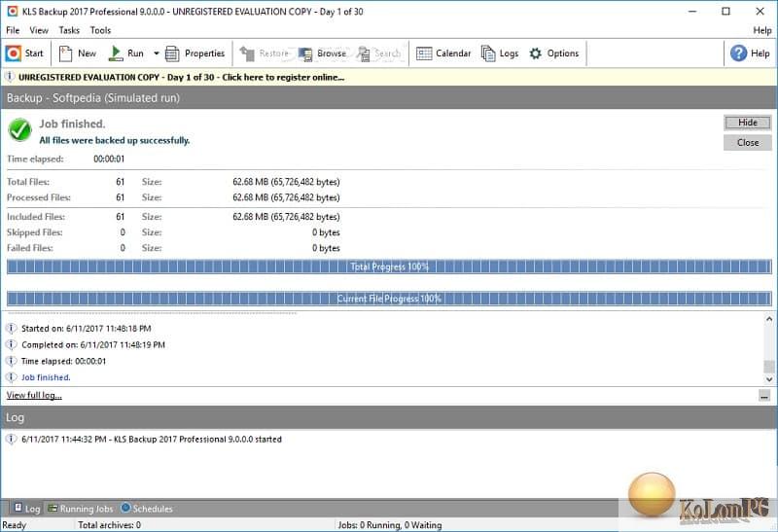Screen dimensions: 778x532
Task: Click the 'Ready' status bar text
Action: pyautogui.click(x=14, y=525)
